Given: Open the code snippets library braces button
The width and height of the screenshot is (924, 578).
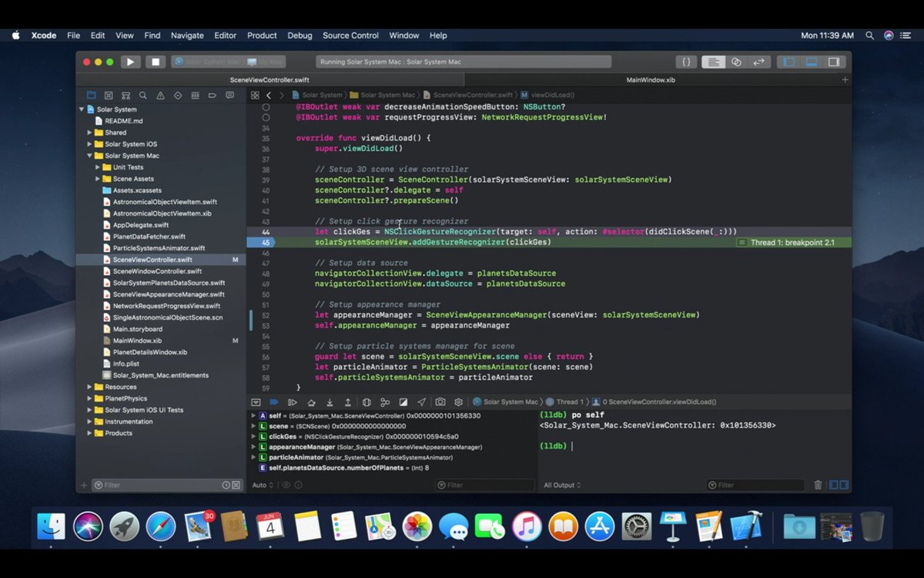Looking at the screenshot, I should click(685, 62).
